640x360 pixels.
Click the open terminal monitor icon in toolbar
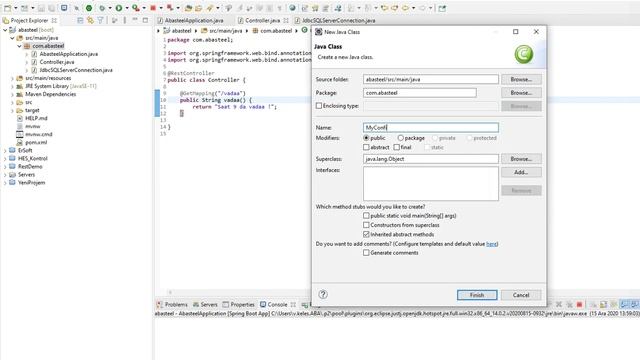(x=64, y=8)
